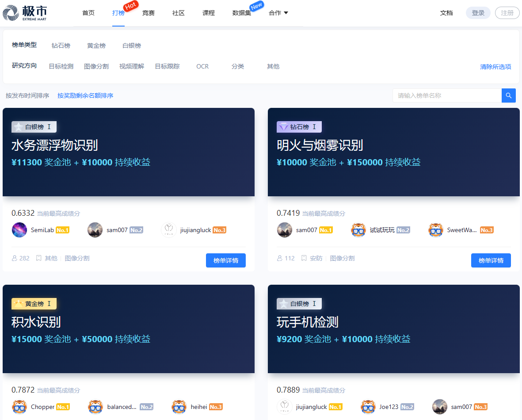Select the 黄金榜 filter option

click(x=96, y=46)
